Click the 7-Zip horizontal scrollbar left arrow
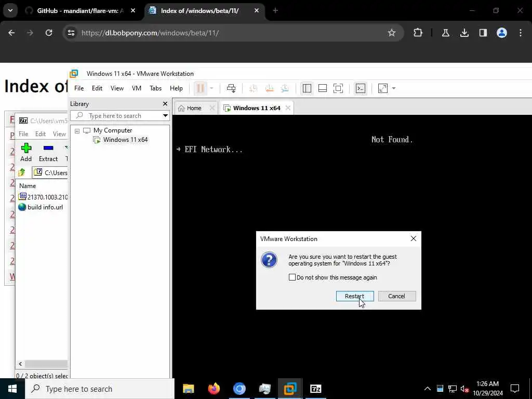The height and width of the screenshot is (399, 532). click(x=20, y=364)
